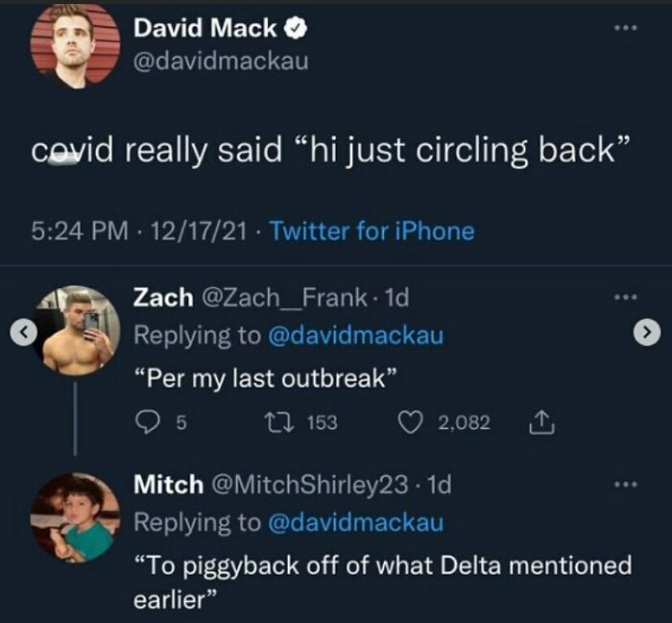This screenshot has width=672, height=623.
Task: Click the Twitter for iPhone link
Action: pyautogui.click(x=372, y=231)
